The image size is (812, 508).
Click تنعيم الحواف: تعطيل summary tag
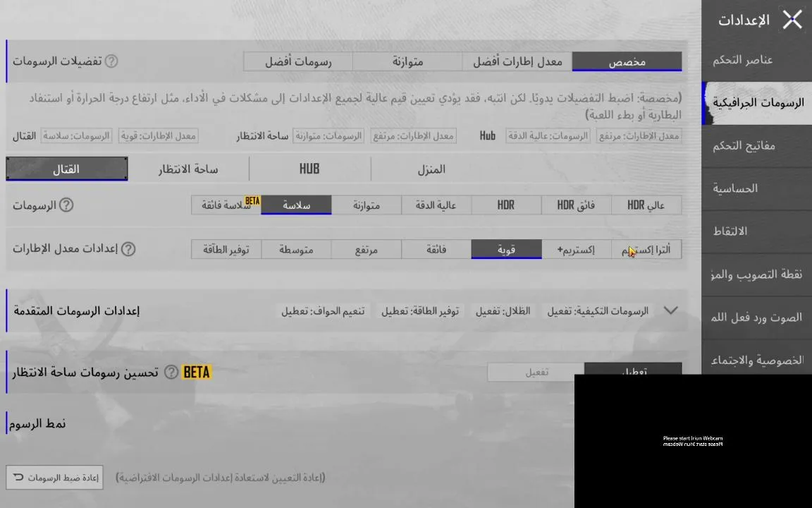pos(323,311)
